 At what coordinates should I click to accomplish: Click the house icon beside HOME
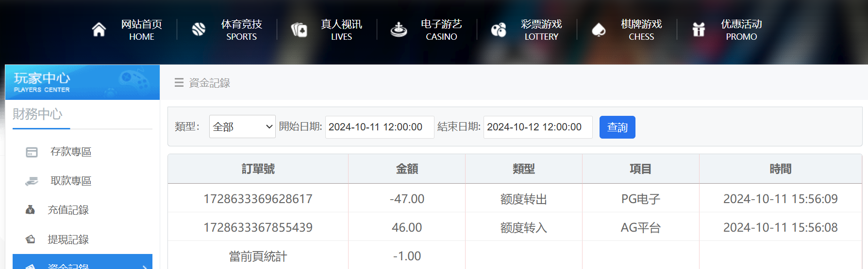(99, 30)
